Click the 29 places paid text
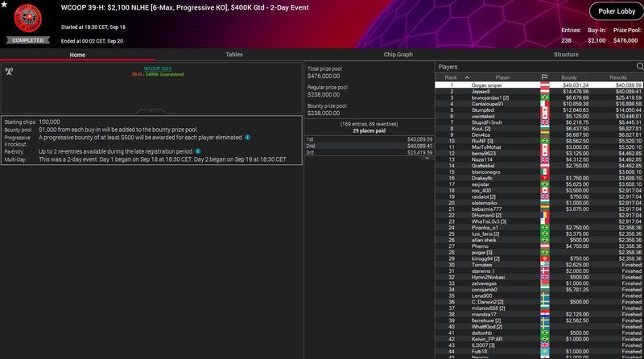Viewport: 644px width, 359px height. pos(369,130)
